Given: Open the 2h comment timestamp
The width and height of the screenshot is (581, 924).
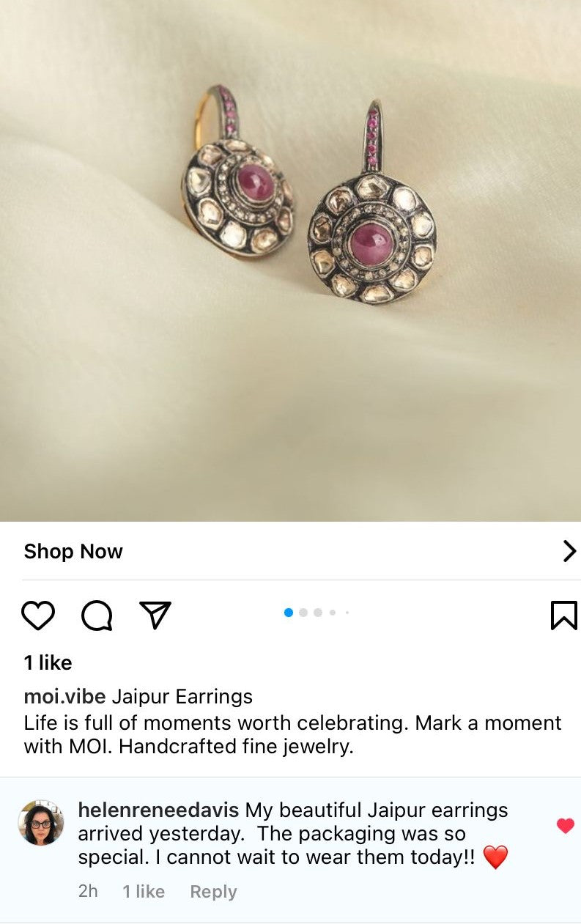Looking at the screenshot, I should point(88,892).
